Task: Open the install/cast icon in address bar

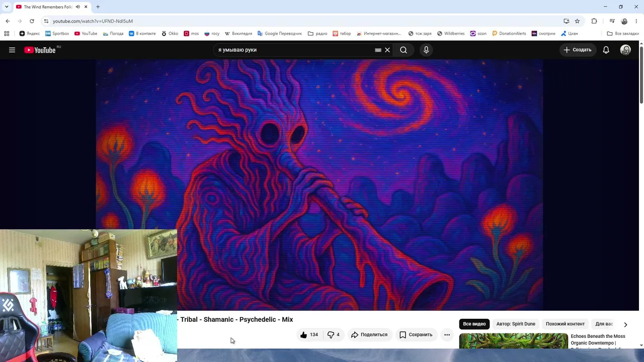Action: pos(567,21)
